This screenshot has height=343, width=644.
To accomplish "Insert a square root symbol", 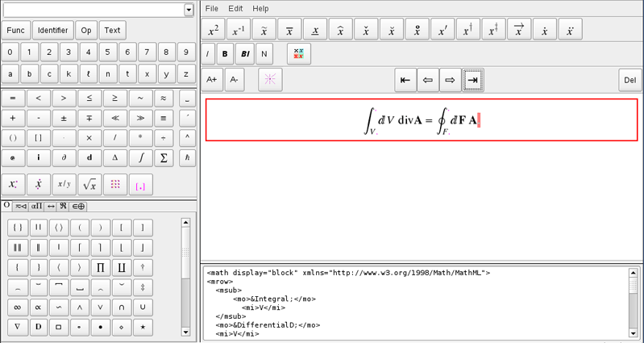I will tap(89, 184).
